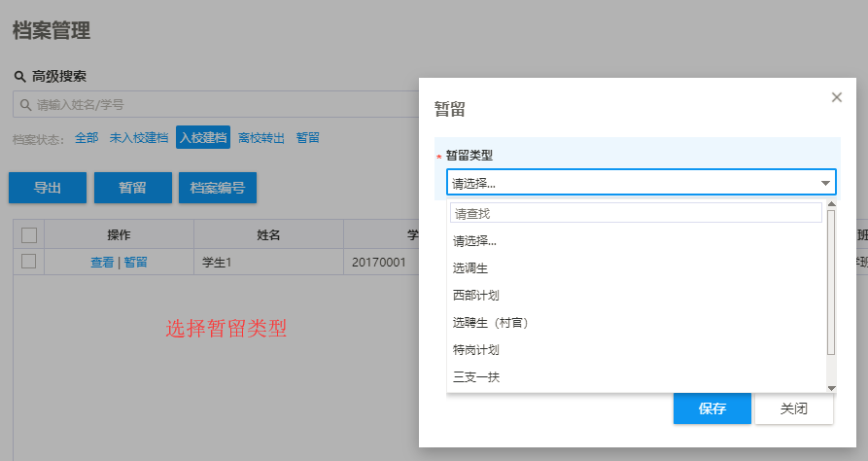The image size is (868, 461).
Task: Click the search icon inside name field
Action: pos(25,104)
